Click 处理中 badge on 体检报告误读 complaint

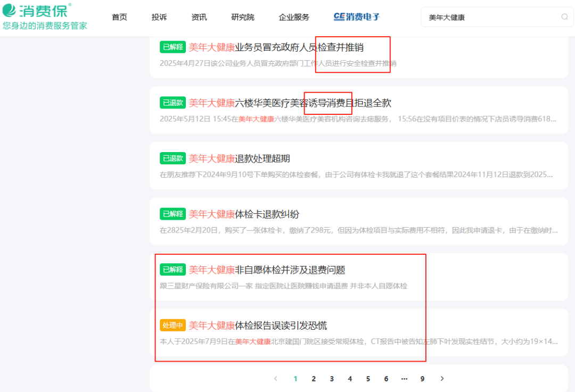pyautogui.click(x=172, y=326)
